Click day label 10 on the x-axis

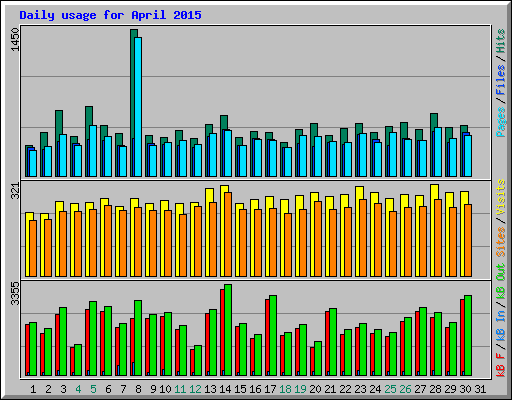(x=165, y=389)
